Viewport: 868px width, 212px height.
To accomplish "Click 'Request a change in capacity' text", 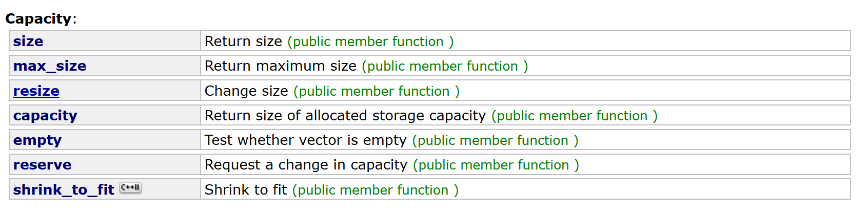I will 306,165.
